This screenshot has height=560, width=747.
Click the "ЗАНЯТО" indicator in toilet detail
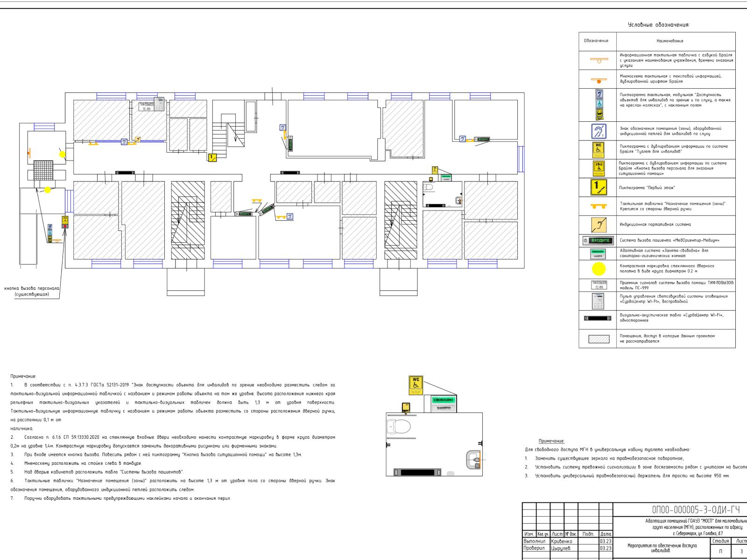coord(441,408)
